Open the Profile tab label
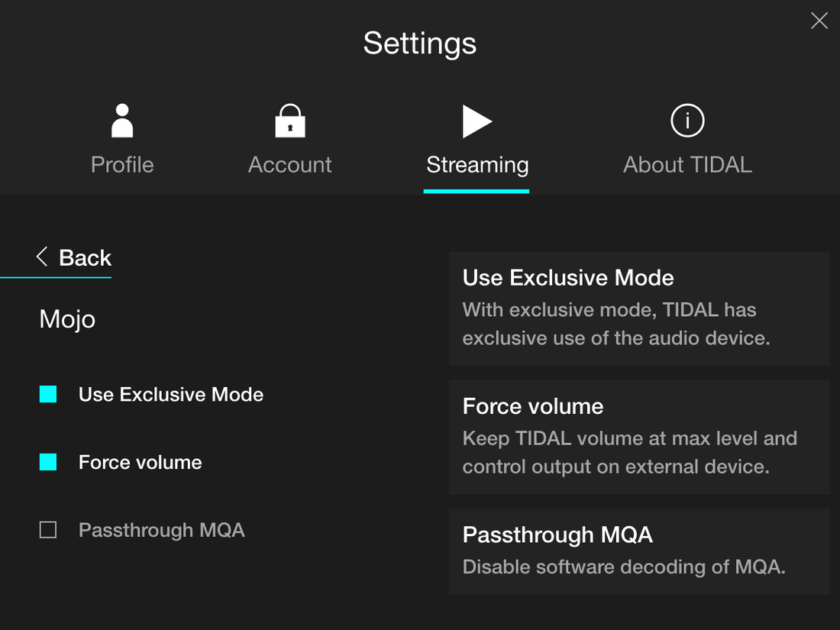The image size is (840, 630). 122,165
